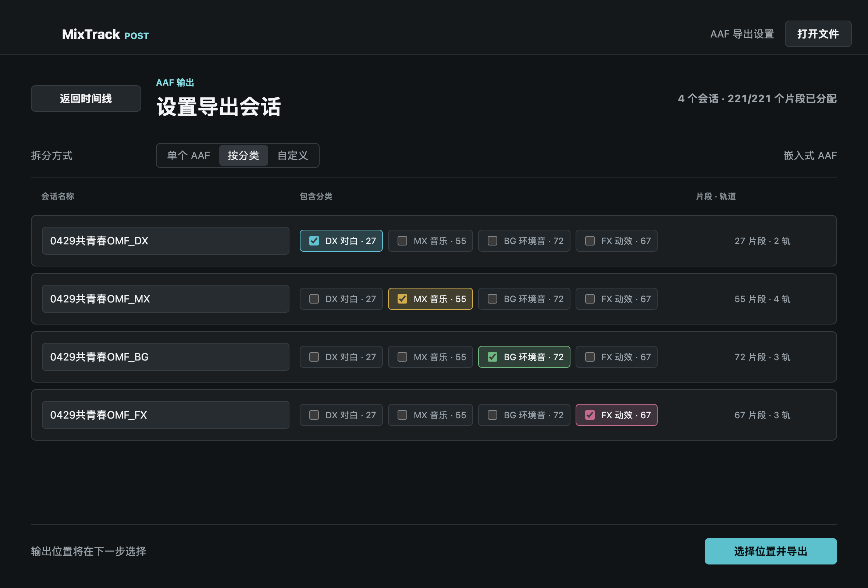Select the 单个 AAF split mode

pos(188,155)
